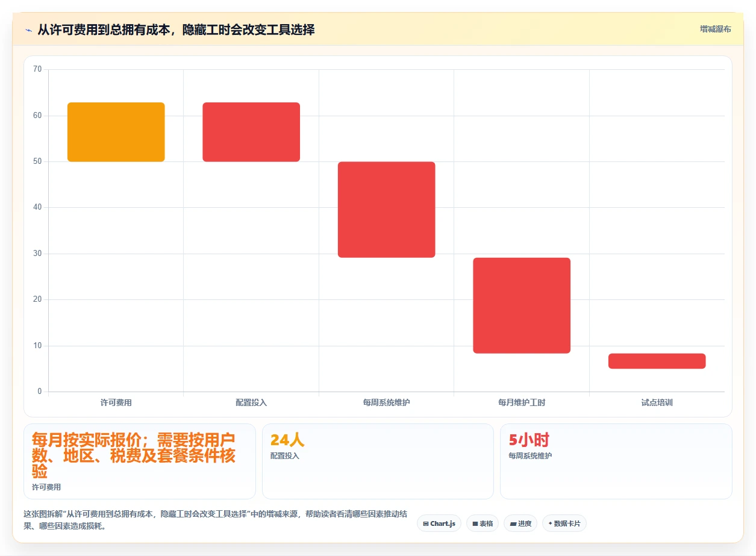Viewport: 756px width, 556px height.
Task: Click the 进度 tag chip
Action: [x=520, y=523]
